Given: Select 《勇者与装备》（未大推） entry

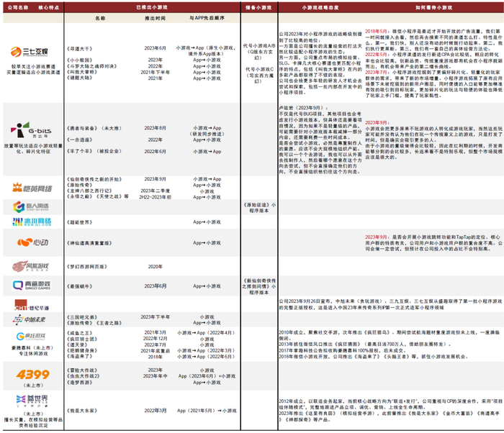Looking at the screenshot, I should click(x=94, y=128).
